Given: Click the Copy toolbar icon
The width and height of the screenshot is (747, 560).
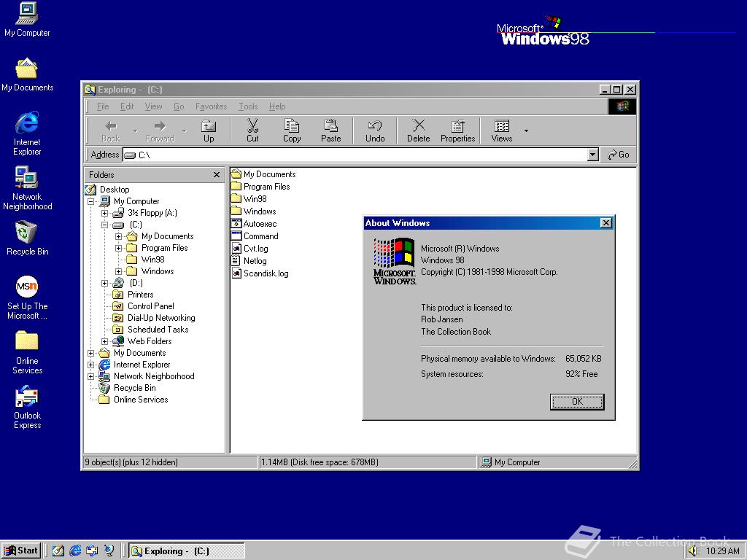Looking at the screenshot, I should (292, 131).
